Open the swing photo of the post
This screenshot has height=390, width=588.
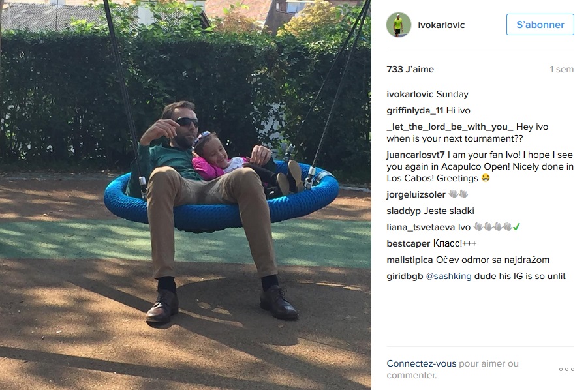(185, 195)
